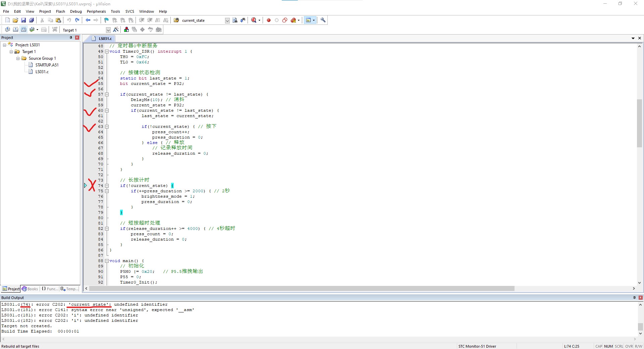Click the Rebuild all target files icon
Image resolution: width=644 pixels, height=349 pixels.
(23, 30)
